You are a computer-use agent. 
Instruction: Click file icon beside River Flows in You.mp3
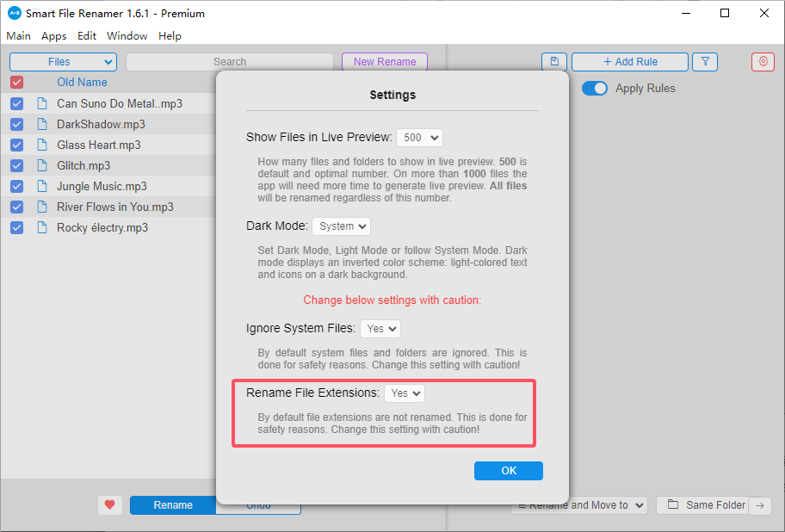click(42, 207)
